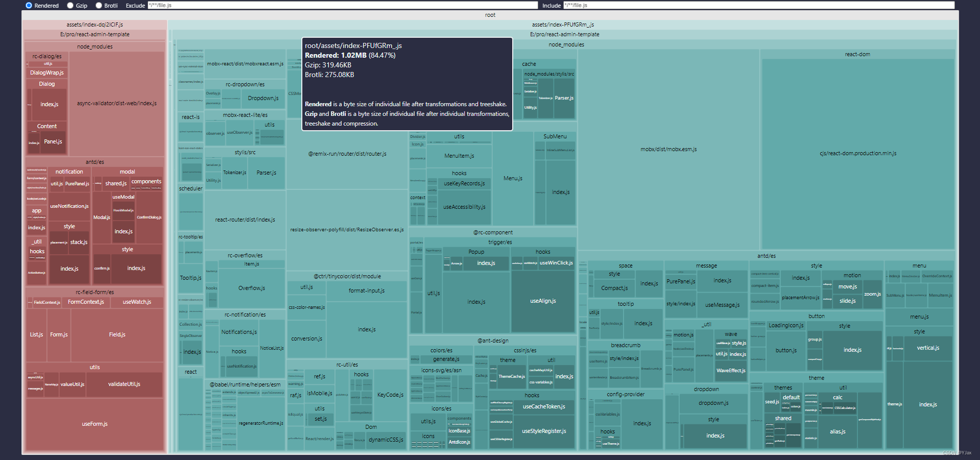Screen dimensions: 980x460
Task: Click the NoticeList.js cell
Action: point(272,348)
